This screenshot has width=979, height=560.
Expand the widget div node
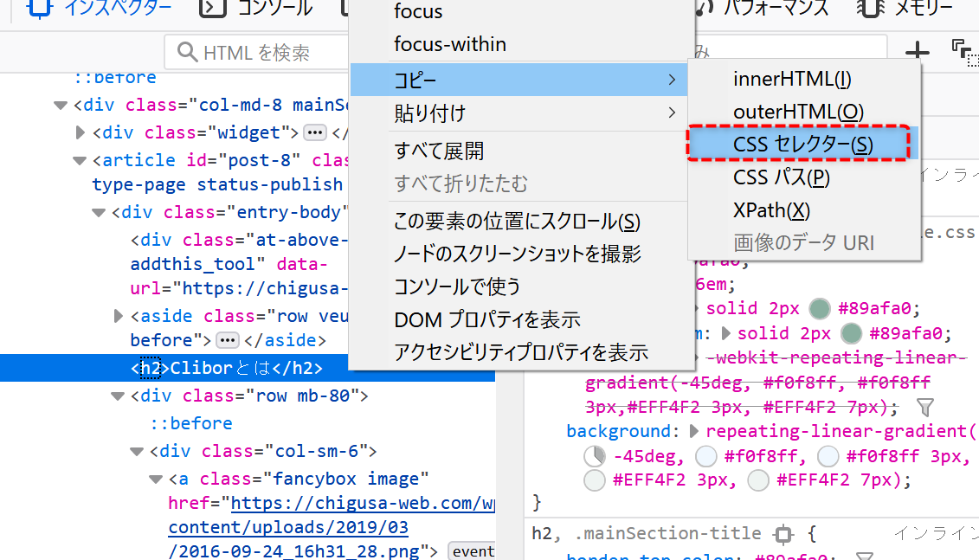click(80, 132)
